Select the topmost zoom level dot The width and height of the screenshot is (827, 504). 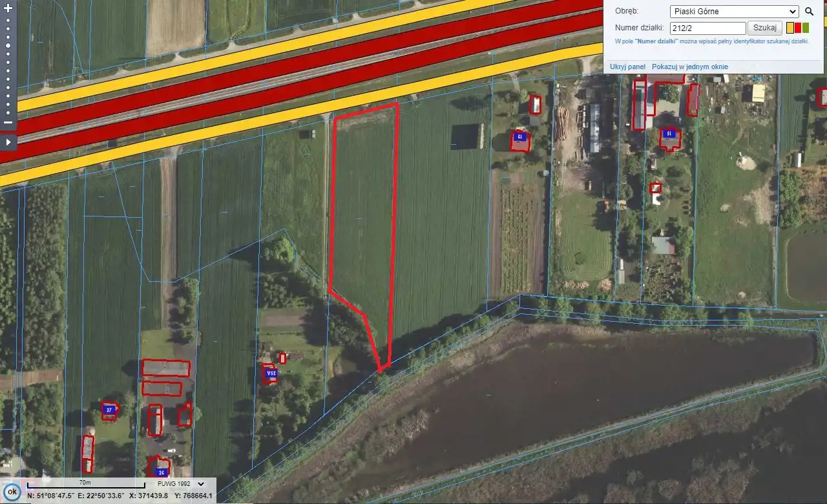(8, 20)
